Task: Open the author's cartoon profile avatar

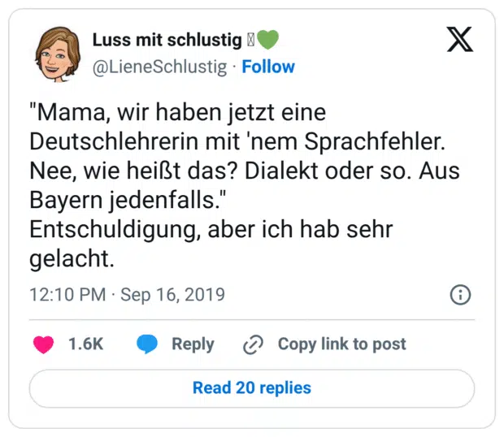Action: tap(57, 54)
